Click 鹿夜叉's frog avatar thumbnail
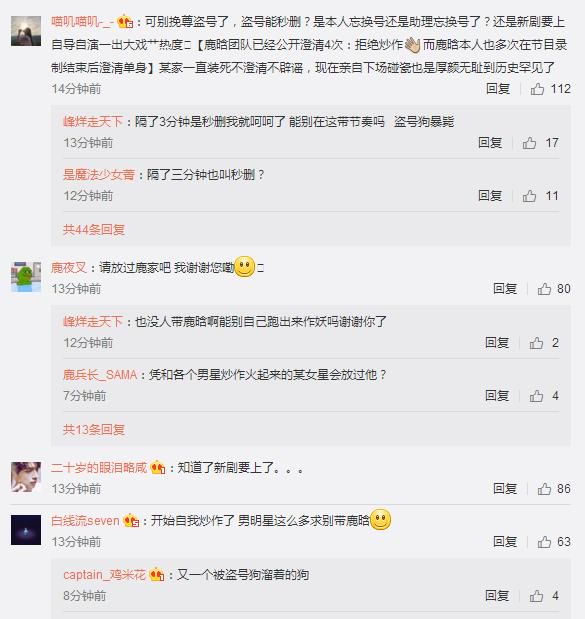The height and width of the screenshot is (619, 585). coord(26,277)
